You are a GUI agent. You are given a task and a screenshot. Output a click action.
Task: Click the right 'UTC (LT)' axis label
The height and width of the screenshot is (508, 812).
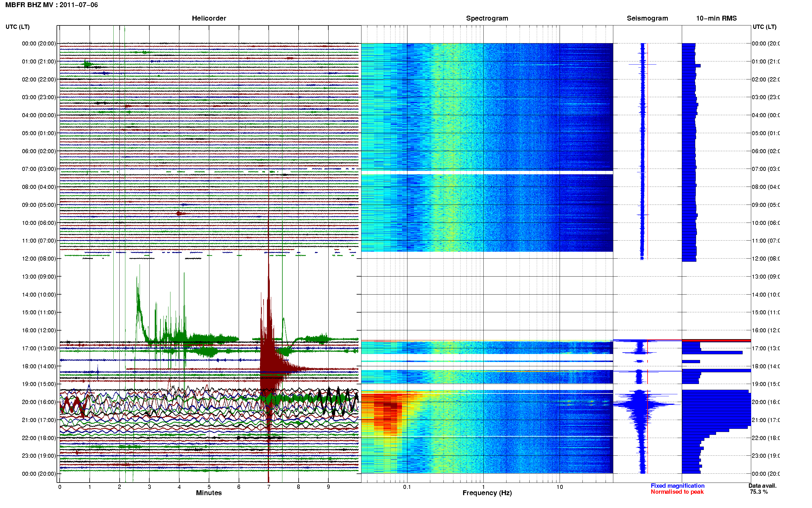pos(764,27)
